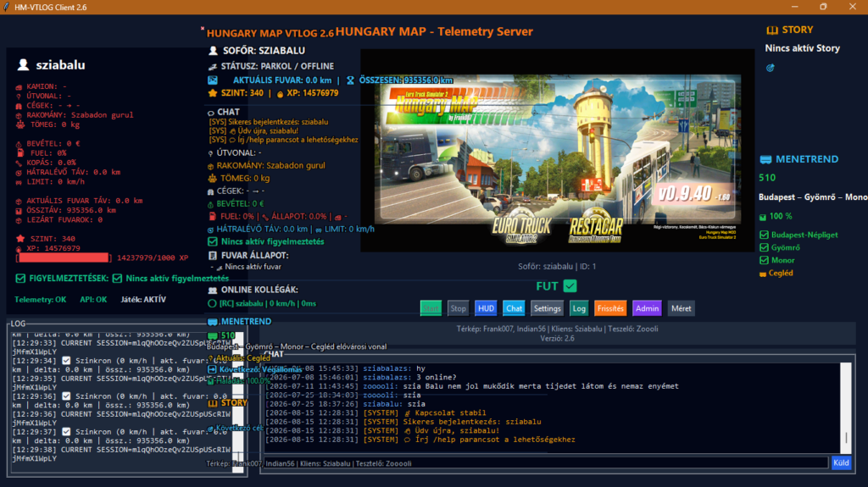
Task: Click the chat panel vertical scrollbar
Action: 846,407
